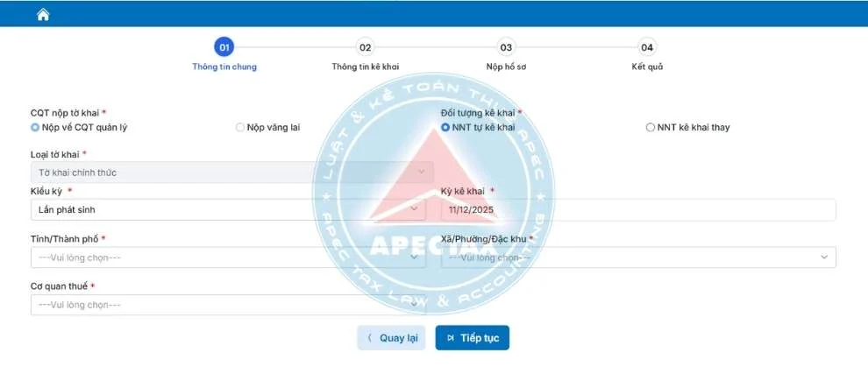Open Kết quả step label
The width and height of the screenshot is (868, 388).
(x=647, y=67)
